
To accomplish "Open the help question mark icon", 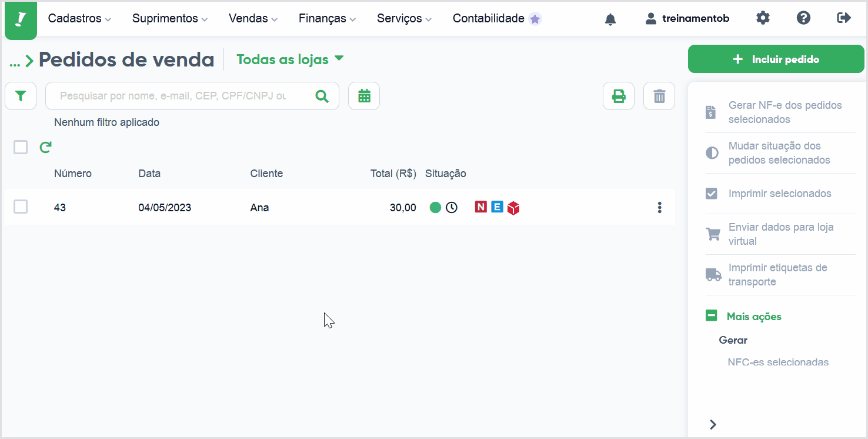I will [803, 18].
